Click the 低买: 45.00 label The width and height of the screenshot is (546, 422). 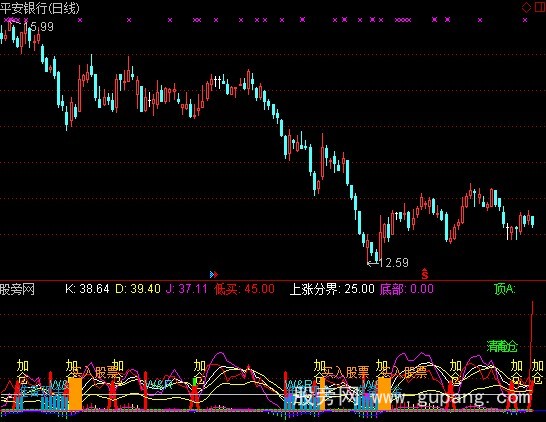tap(244, 289)
